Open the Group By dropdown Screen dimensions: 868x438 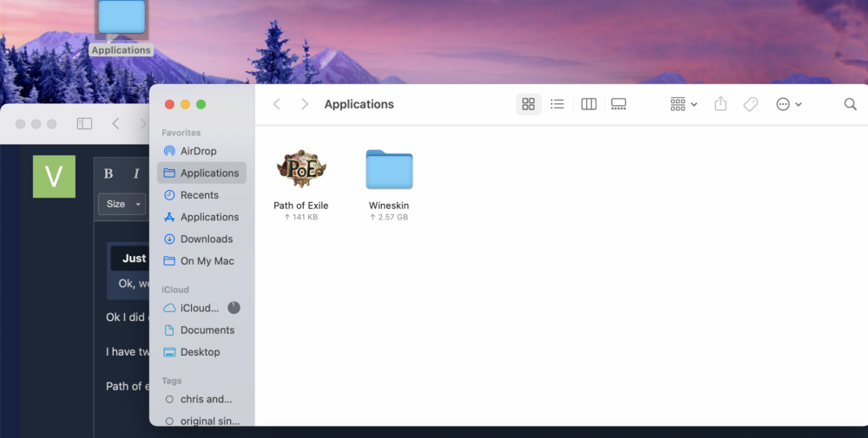click(x=683, y=104)
